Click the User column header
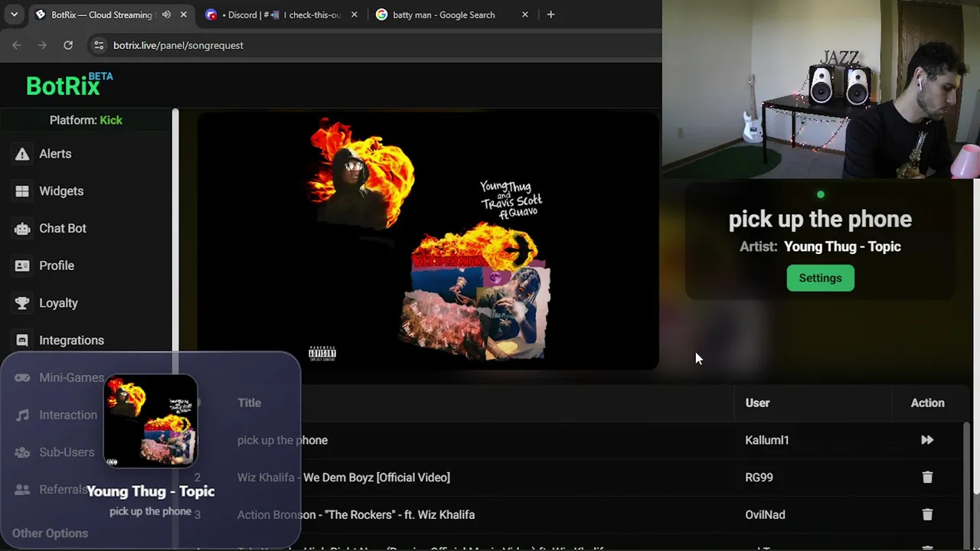The image size is (980, 551). click(x=757, y=403)
